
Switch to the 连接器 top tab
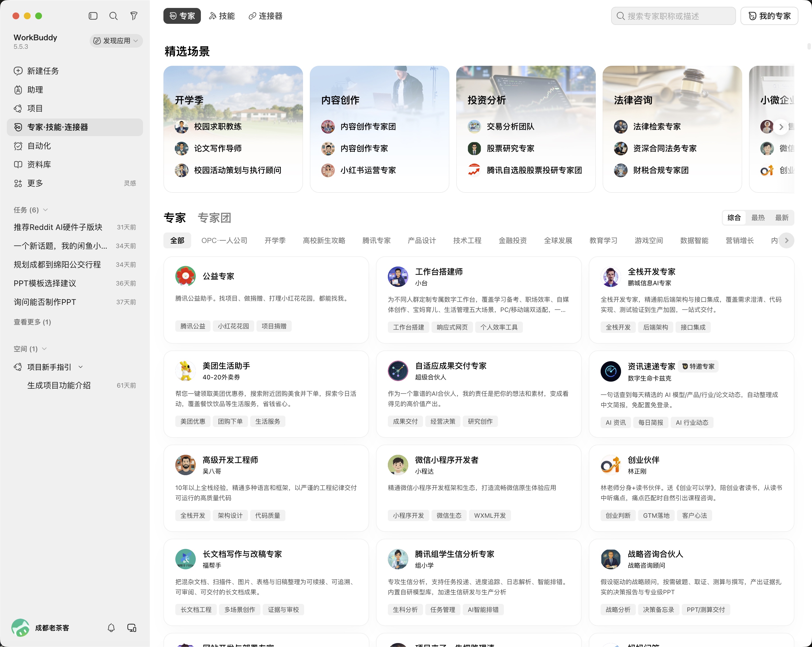coord(266,16)
